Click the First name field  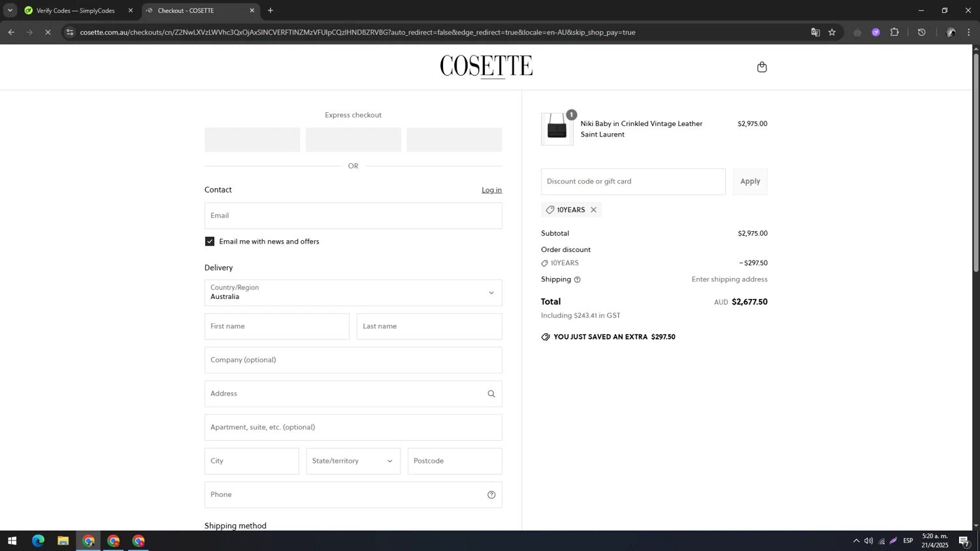(277, 326)
